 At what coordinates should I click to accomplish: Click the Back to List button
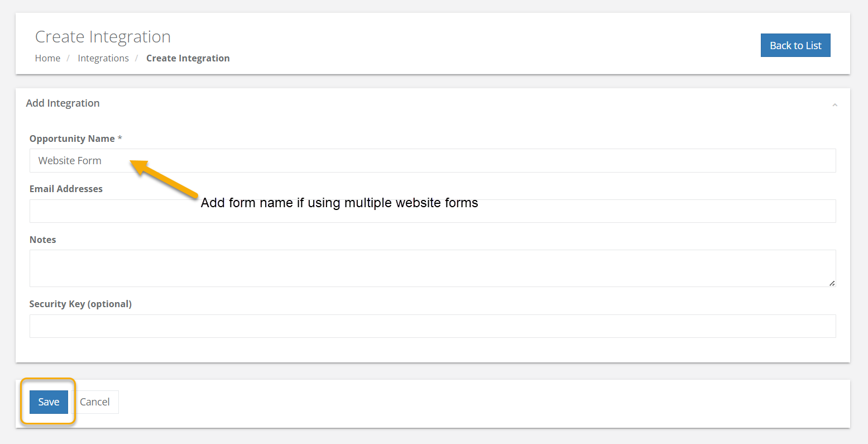pos(795,45)
